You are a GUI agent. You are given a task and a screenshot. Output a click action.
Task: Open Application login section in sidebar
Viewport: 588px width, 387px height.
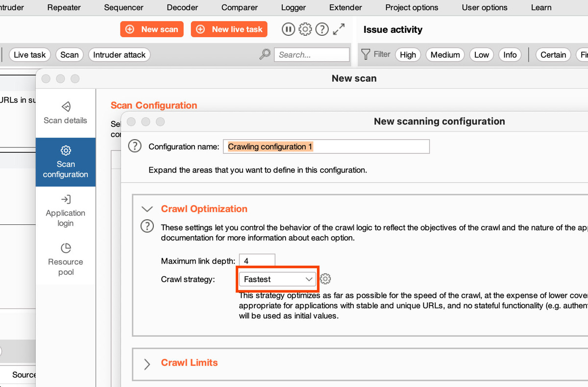tap(66, 211)
